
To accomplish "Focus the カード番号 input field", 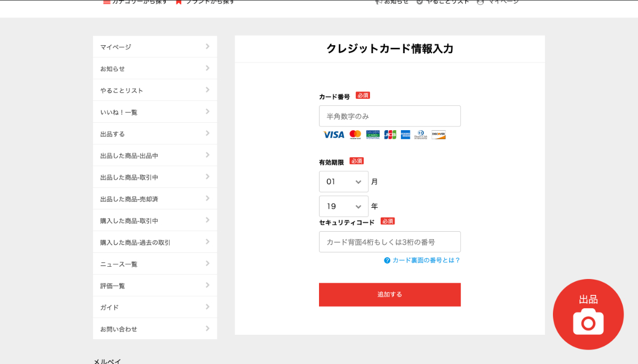I will 390,116.
